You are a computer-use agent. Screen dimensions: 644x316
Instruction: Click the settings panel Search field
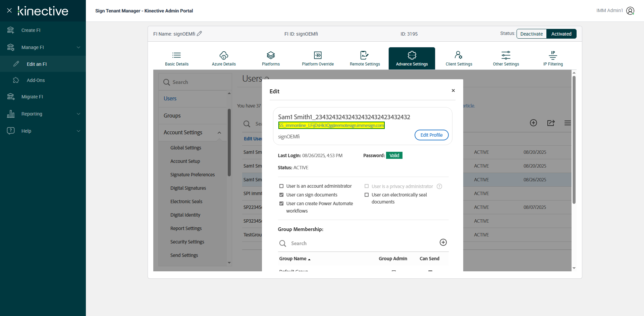[195, 82]
